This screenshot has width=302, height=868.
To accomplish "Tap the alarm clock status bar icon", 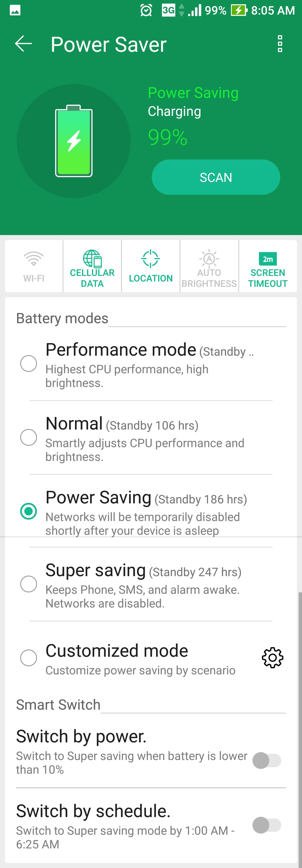I will 146,10.
